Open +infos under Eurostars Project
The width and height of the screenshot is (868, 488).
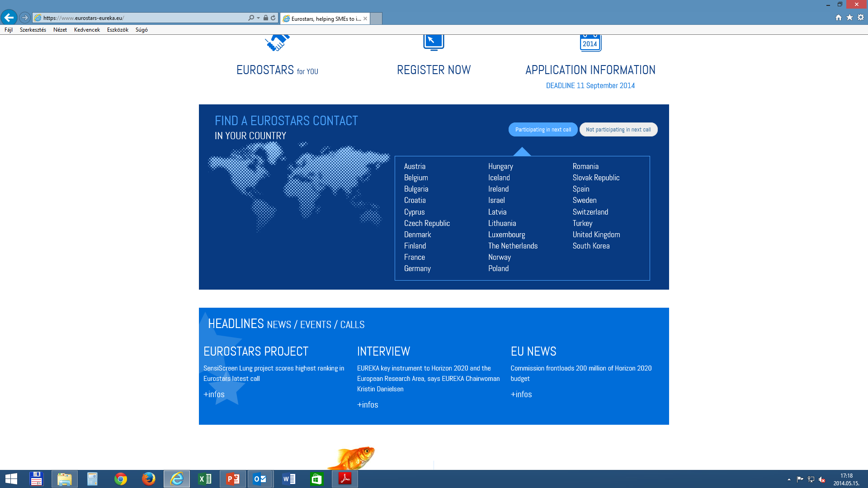(x=214, y=394)
